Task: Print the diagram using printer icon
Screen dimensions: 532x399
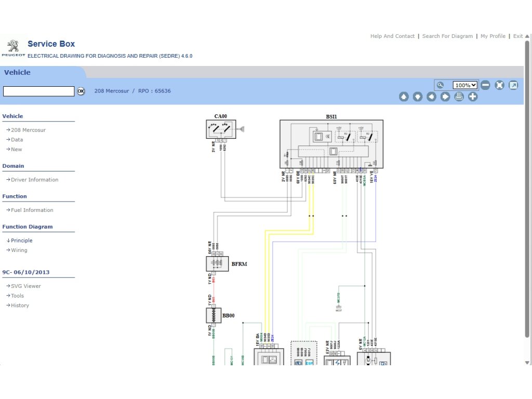Action: coord(459,97)
